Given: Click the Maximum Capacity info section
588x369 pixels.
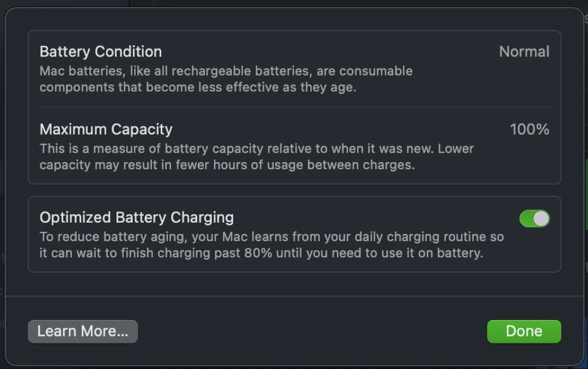Looking at the screenshot, I should coord(294,144).
